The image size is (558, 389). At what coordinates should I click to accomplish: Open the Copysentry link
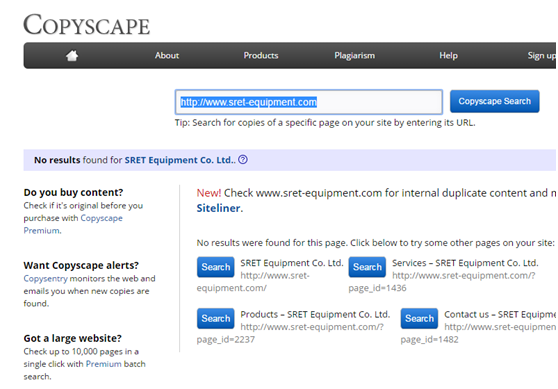coord(45,279)
